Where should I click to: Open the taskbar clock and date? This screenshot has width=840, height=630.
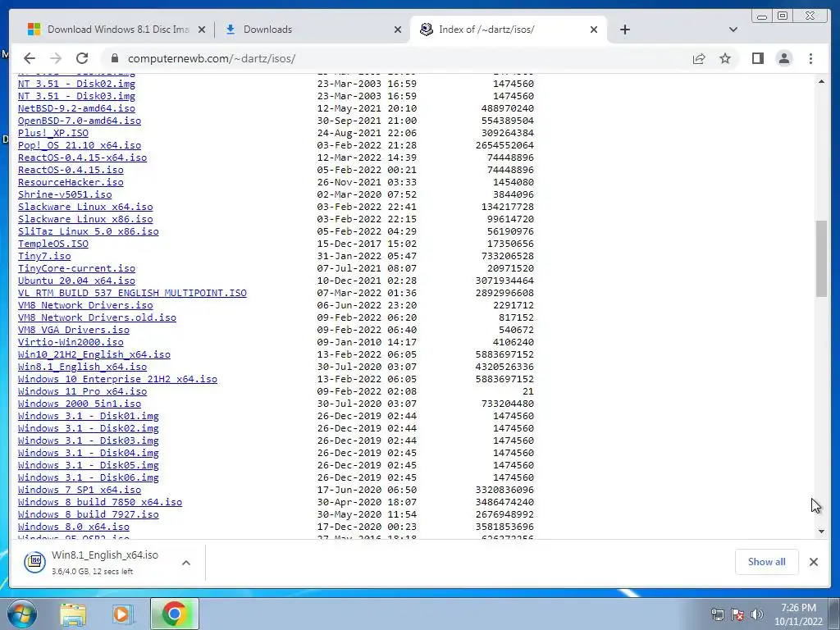tap(798, 614)
